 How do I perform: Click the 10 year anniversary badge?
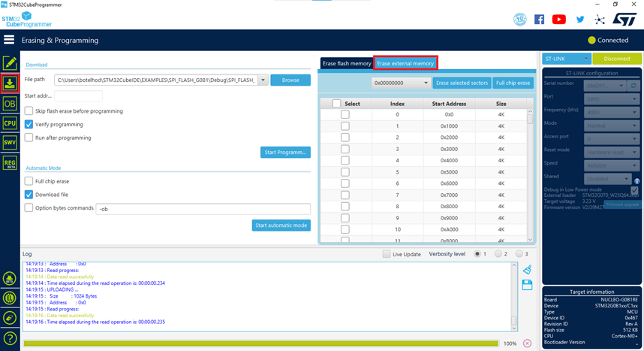pyautogui.click(x=520, y=20)
